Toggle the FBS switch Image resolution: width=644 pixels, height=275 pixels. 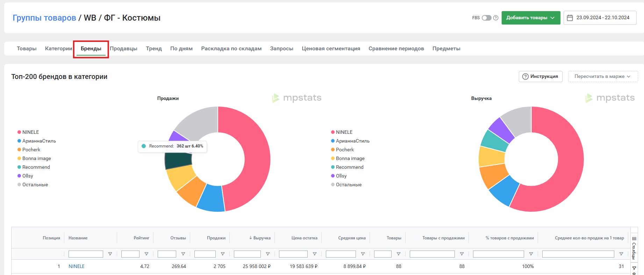(486, 18)
